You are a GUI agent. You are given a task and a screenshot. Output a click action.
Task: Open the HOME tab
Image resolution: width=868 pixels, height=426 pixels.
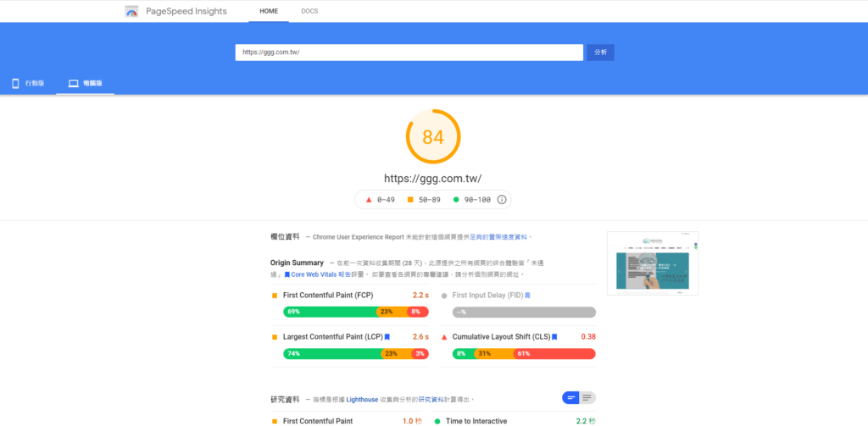tap(269, 11)
